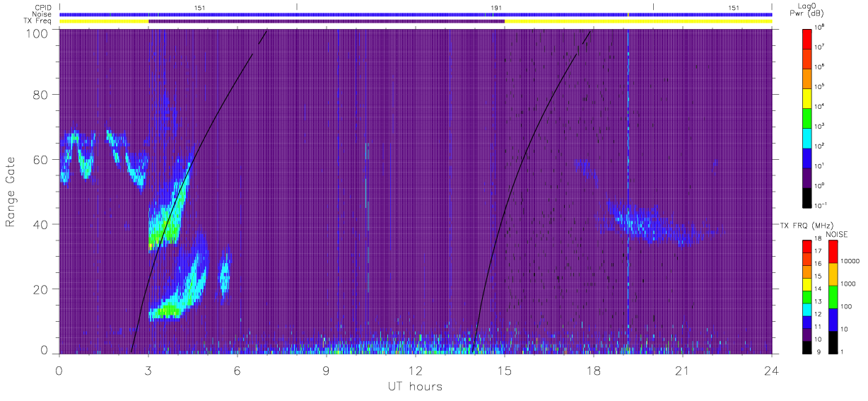
Task: Click the blue Noise strip above plot
Action: tap(416, 14)
